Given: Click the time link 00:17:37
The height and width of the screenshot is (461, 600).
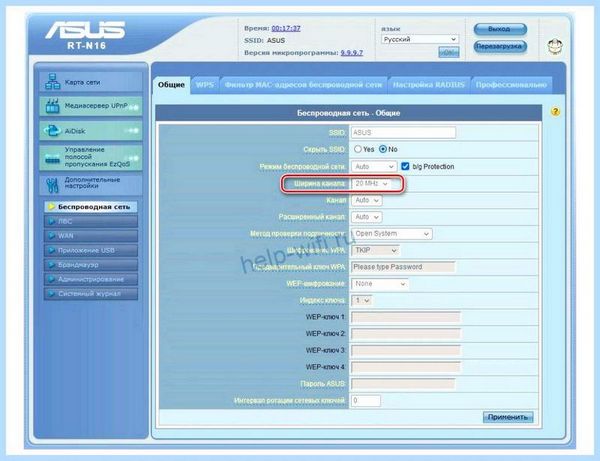Looking at the screenshot, I should point(286,28).
